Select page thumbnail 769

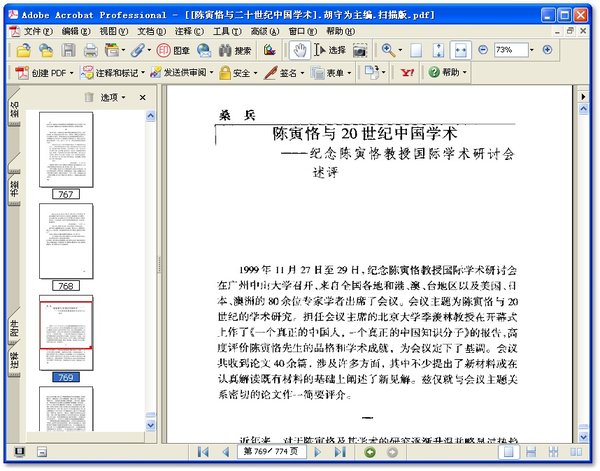66,332
